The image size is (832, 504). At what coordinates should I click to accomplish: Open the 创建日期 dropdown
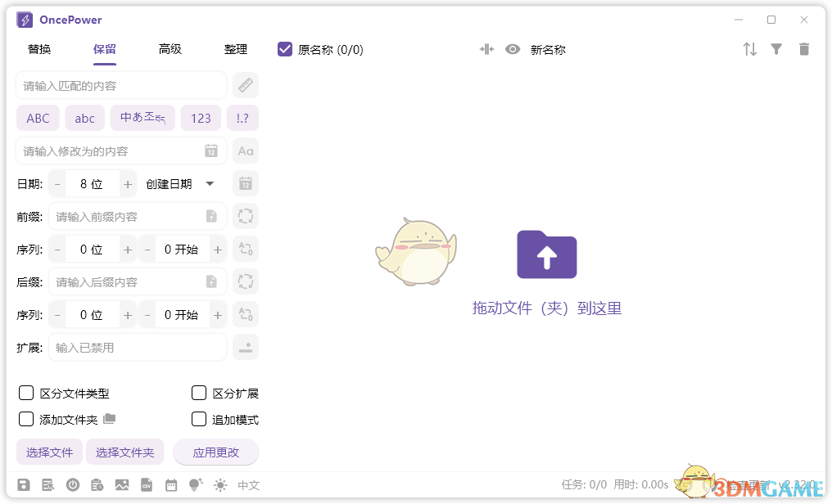(x=179, y=183)
